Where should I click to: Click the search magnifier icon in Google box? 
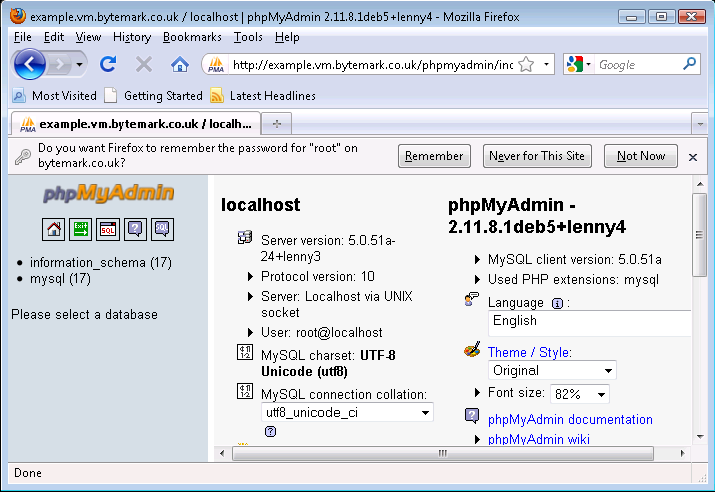(x=689, y=64)
